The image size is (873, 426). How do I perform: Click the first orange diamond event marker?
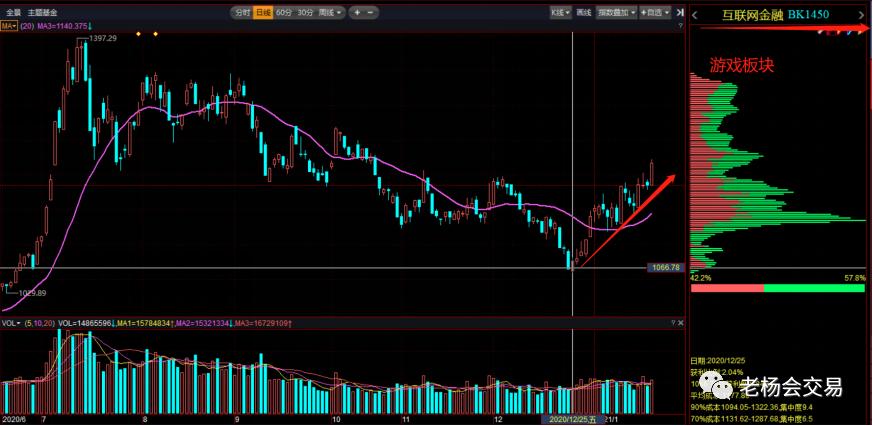(138, 35)
